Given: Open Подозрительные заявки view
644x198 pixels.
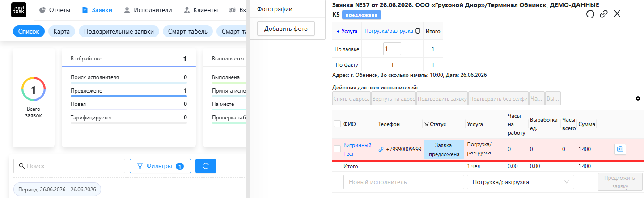Looking at the screenshot, I should pos(119,31).
